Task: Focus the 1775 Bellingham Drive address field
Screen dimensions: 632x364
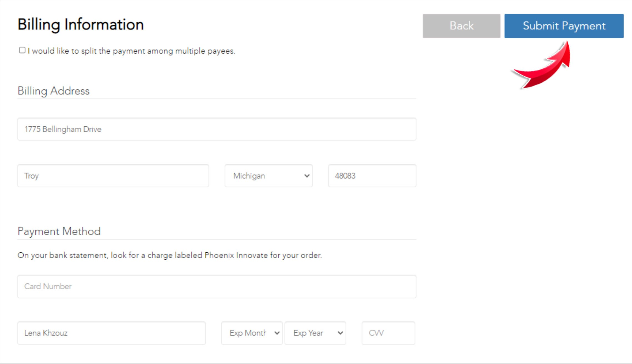Action: coord(216,129)
